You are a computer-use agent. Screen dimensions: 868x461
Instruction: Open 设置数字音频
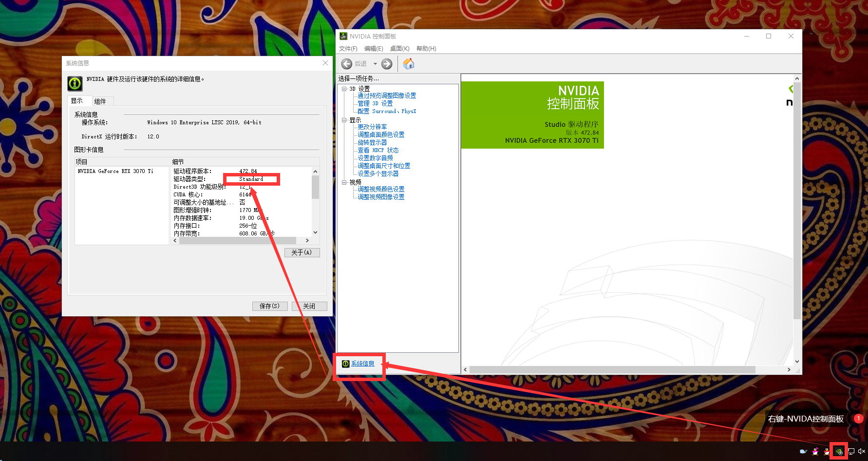pyautogui.click(x=375, y=158)
